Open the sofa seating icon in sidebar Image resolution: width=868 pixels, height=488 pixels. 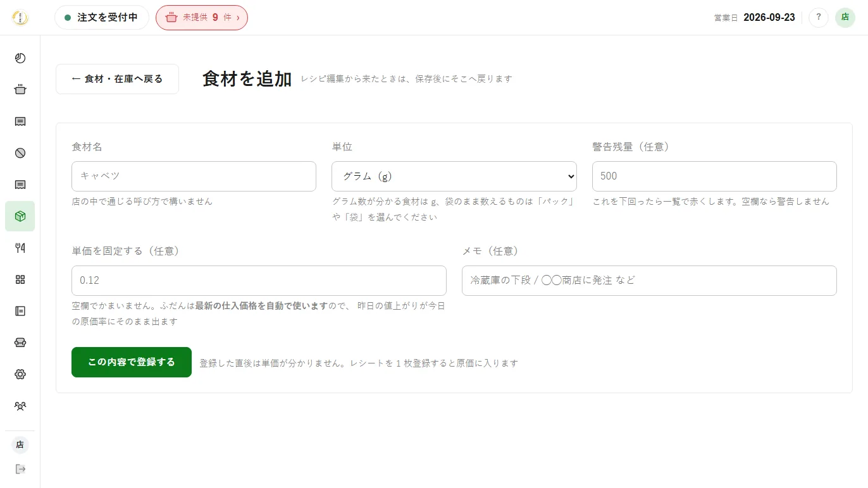pyautogui.click(x=20, y=343)
